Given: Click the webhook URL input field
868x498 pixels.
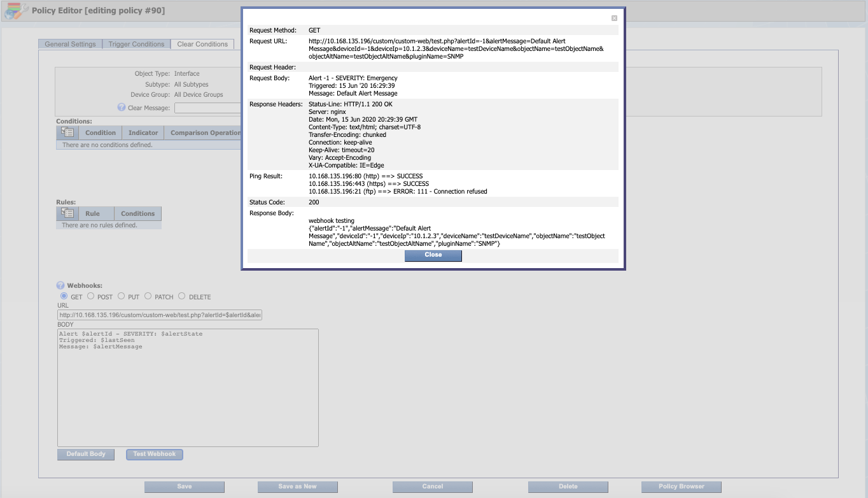Looking at the screenshot, I should point(160,315).
